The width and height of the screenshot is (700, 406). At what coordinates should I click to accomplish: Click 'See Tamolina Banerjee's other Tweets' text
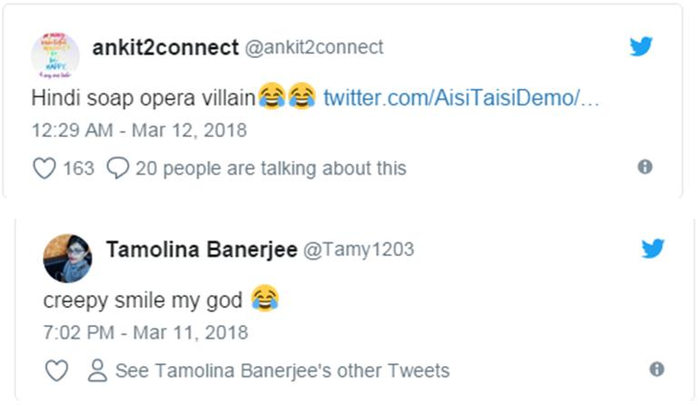[x=282, y=370]
